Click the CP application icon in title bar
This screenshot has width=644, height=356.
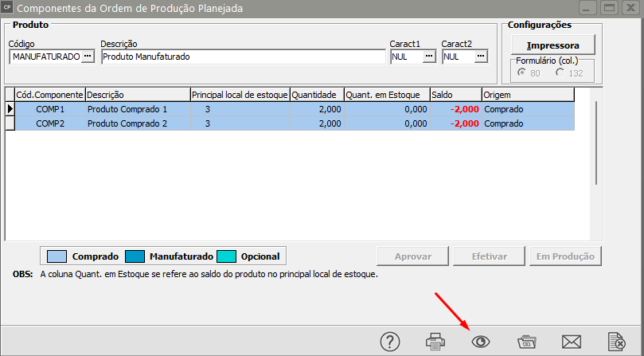click(7, 7)
